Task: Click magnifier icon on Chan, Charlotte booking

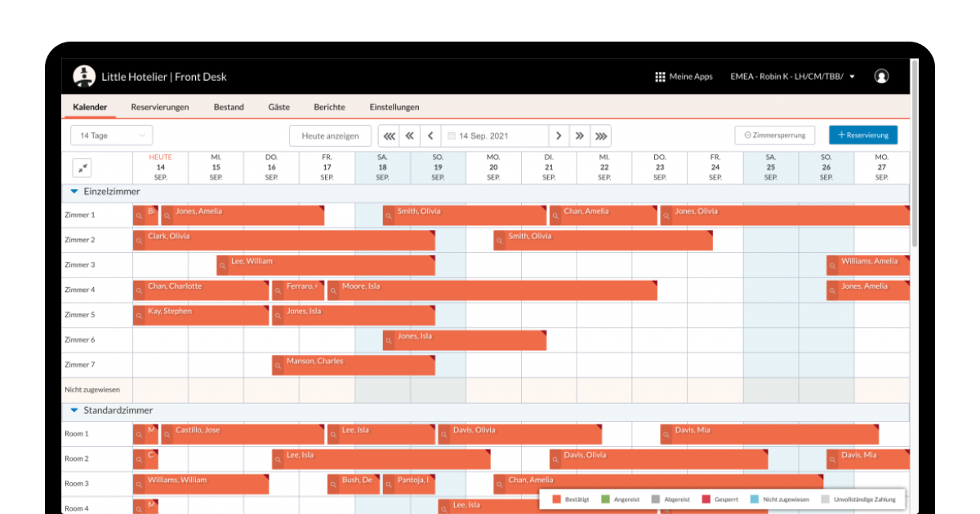Action: pos(140,290)
